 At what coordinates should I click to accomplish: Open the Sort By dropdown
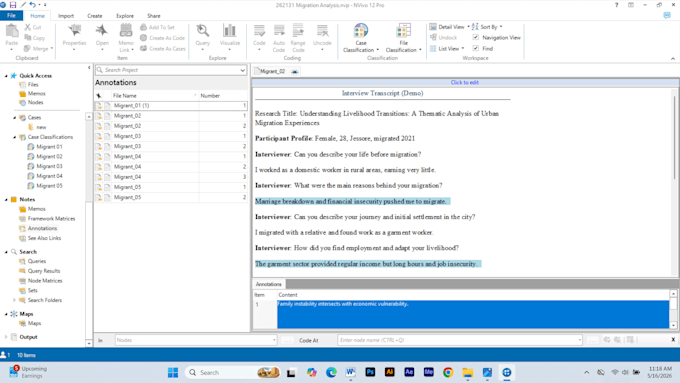pyautogui.click(x=487, y=27)
